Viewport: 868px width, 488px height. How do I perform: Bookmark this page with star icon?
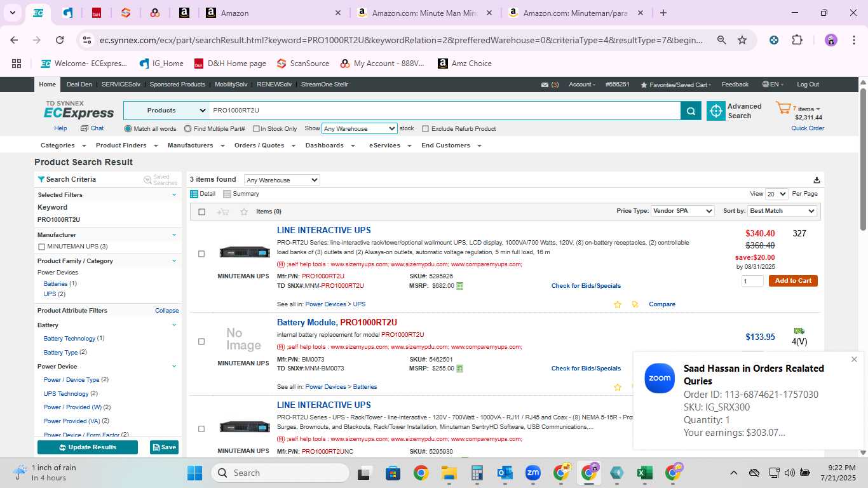[742, 40]
